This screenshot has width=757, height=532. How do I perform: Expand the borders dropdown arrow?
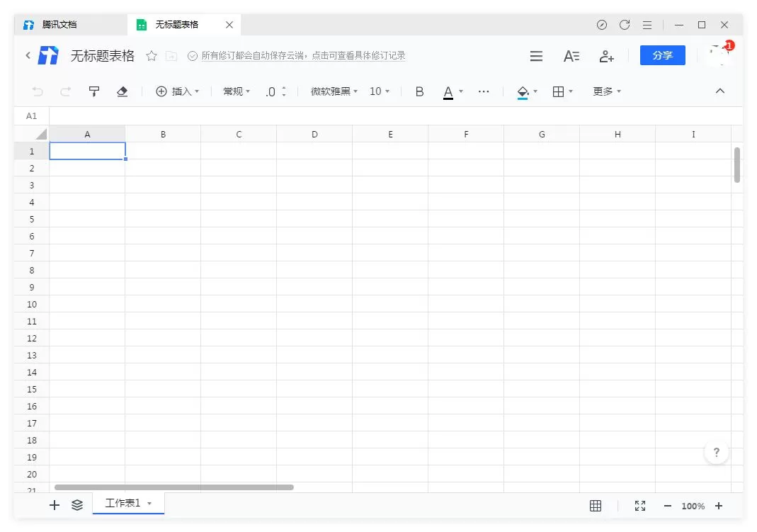[x=571, y=91]
